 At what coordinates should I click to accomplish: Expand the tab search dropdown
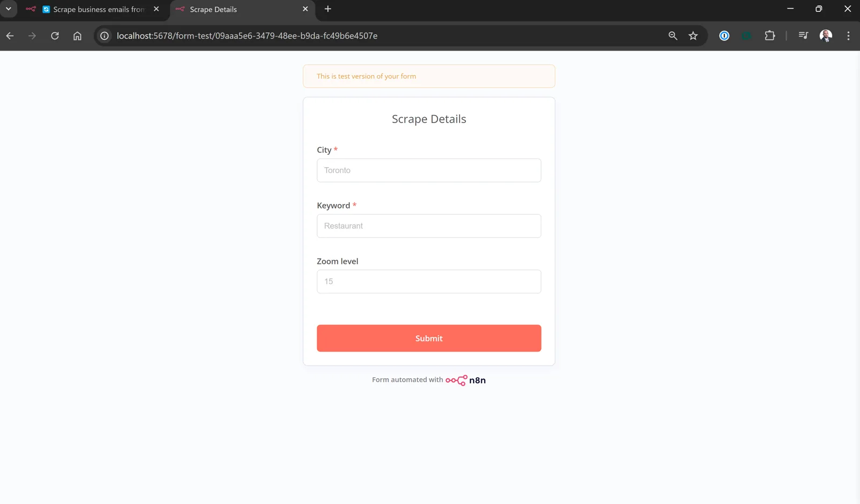9,9
